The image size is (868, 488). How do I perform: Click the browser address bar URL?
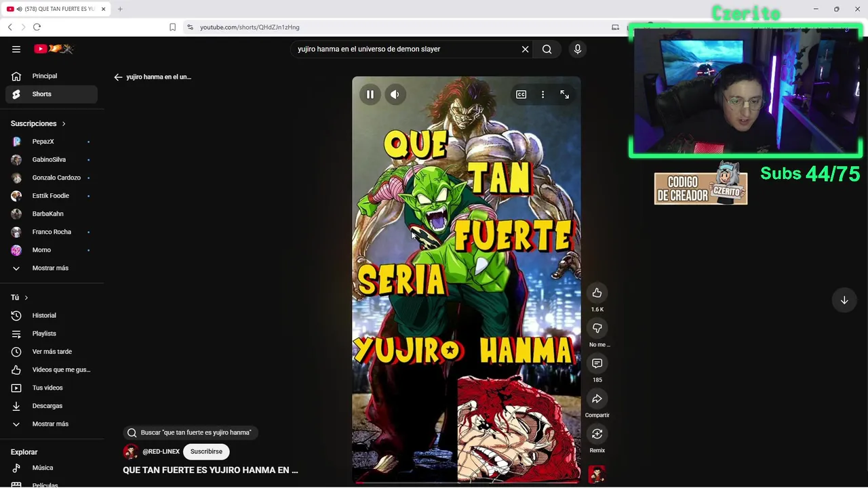pyautogui.click(x=250, y=27)
